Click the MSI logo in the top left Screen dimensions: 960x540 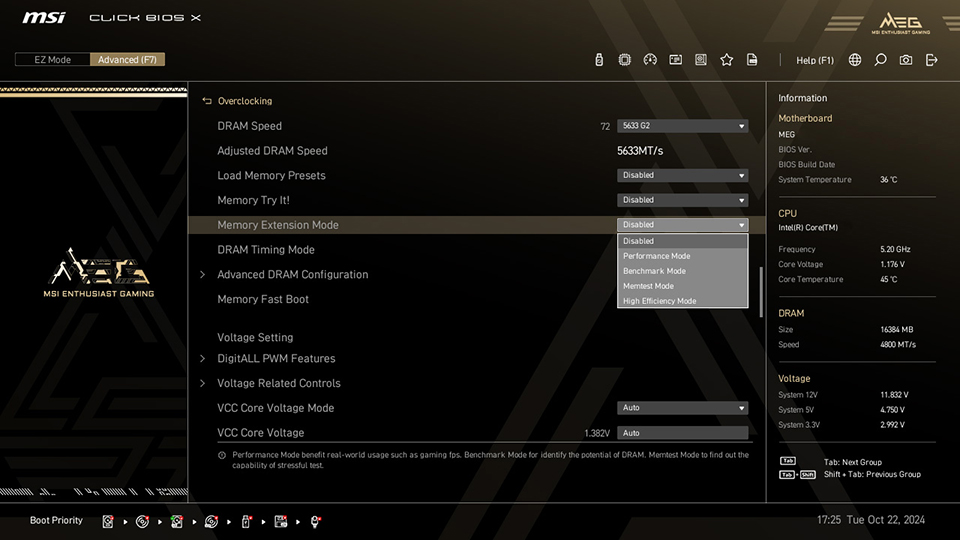pos(44,17)
